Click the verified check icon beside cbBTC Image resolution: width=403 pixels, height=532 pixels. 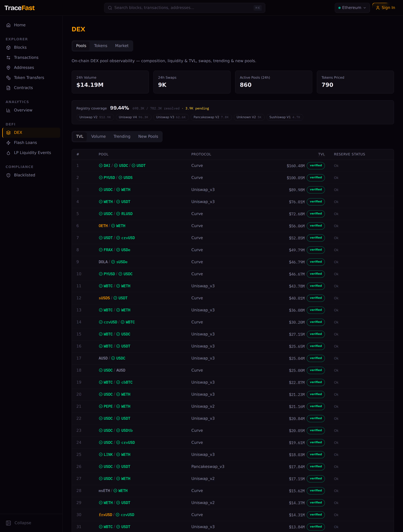coord(118,382)
